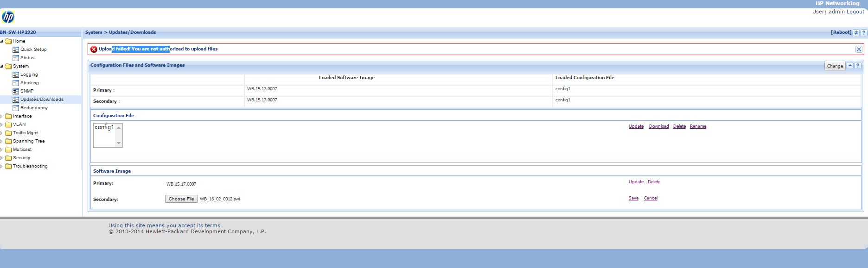Image resolution: width=868 pixels, height=268 pixels.
Task: Expand the Multicast tree node
Action: click(2, 150)
